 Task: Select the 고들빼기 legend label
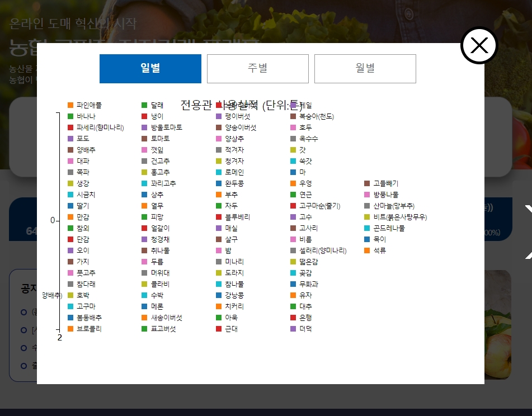[386, 183]
